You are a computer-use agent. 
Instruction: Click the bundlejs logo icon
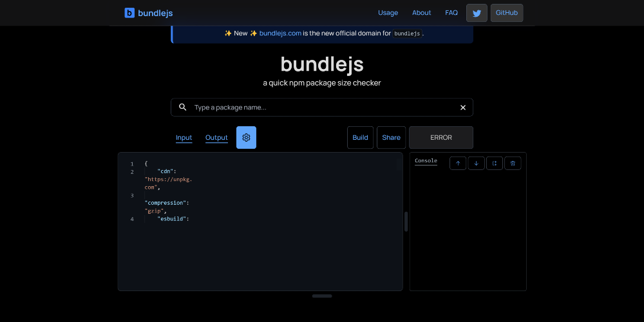click(x=129, y=13)
